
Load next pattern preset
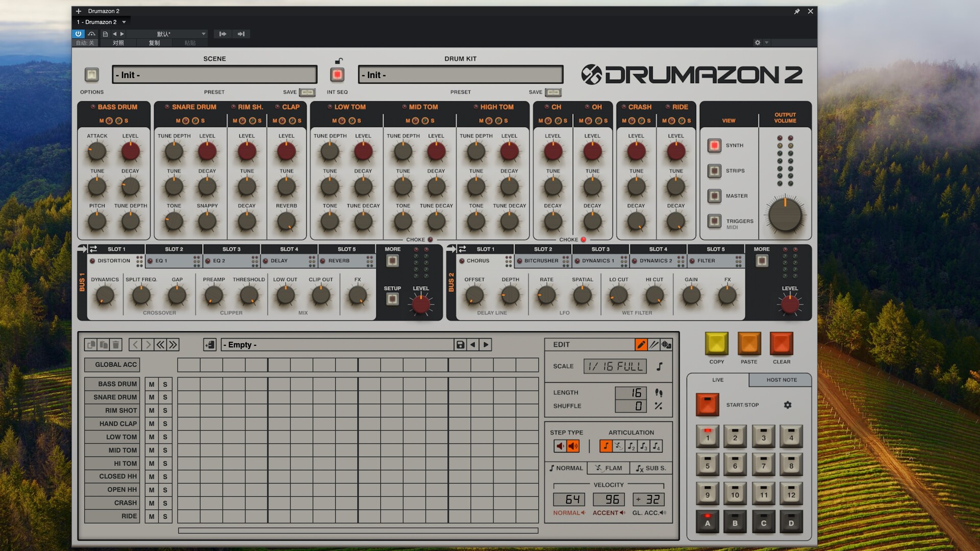[486, 345]
